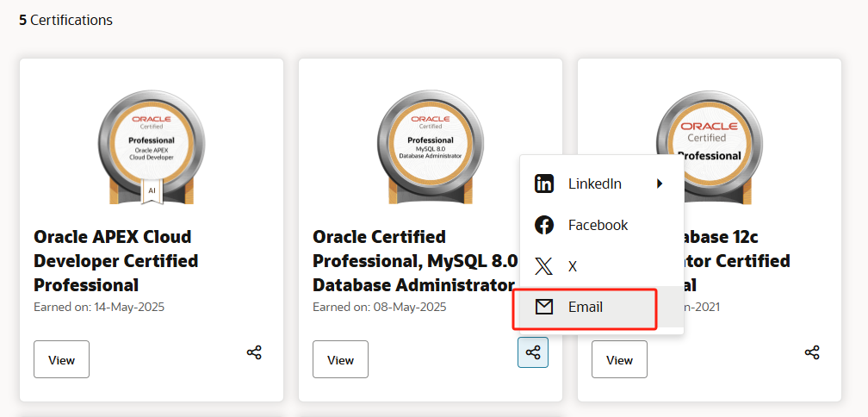The height and width of the screenshot is (417, 868).
Task: Open share options on Database 12c card
Action: 812,352
